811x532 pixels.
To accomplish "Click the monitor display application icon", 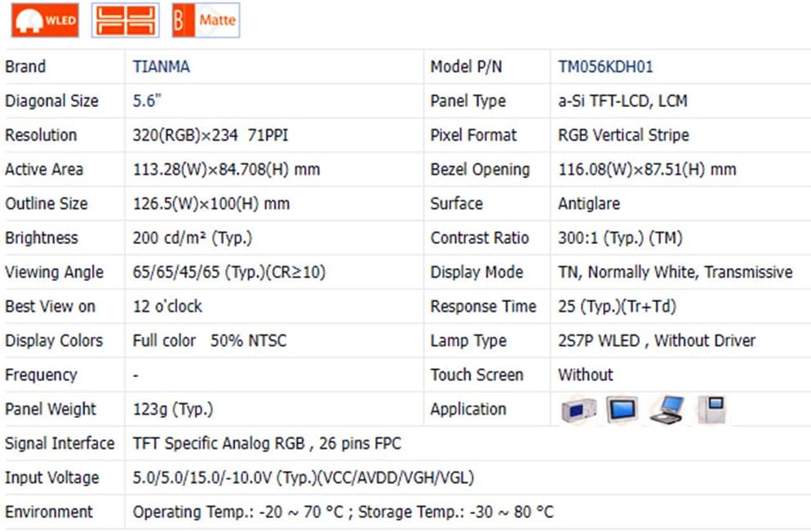I will (622, 410).
